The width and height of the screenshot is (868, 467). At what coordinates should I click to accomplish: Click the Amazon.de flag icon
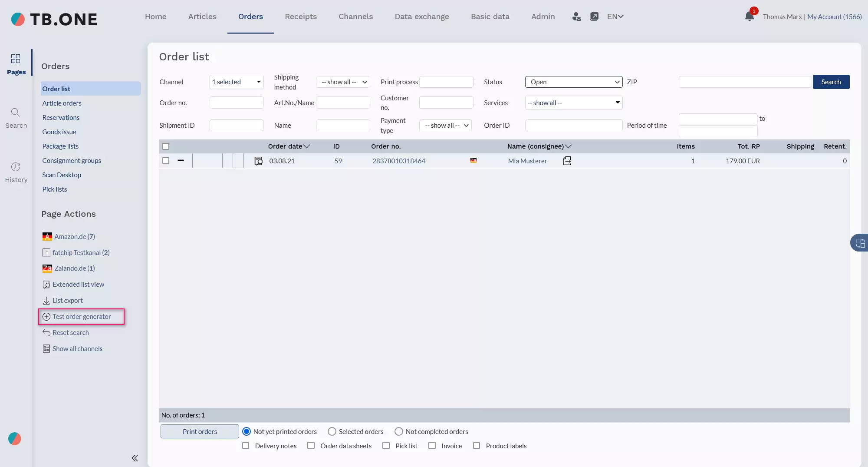(47, 237)
